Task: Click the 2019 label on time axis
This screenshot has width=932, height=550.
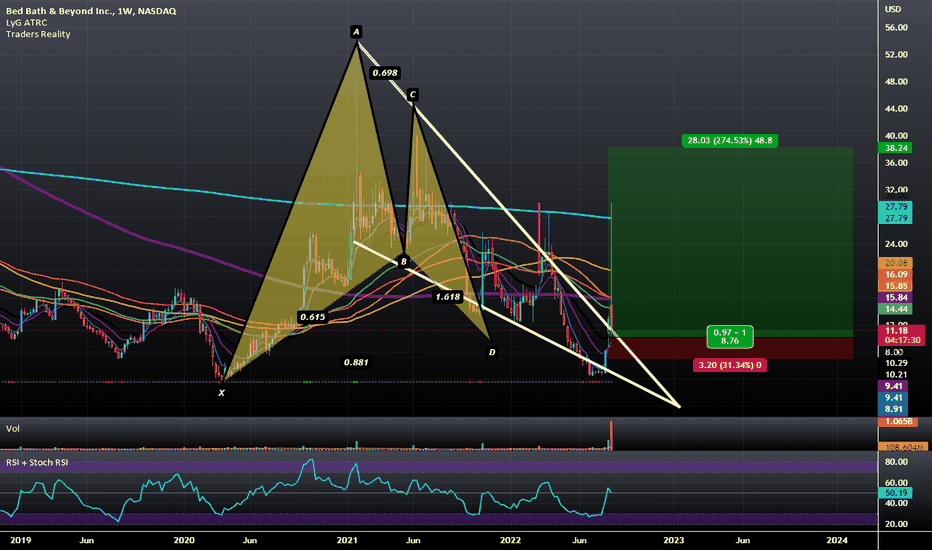Action: coord(20,540)
